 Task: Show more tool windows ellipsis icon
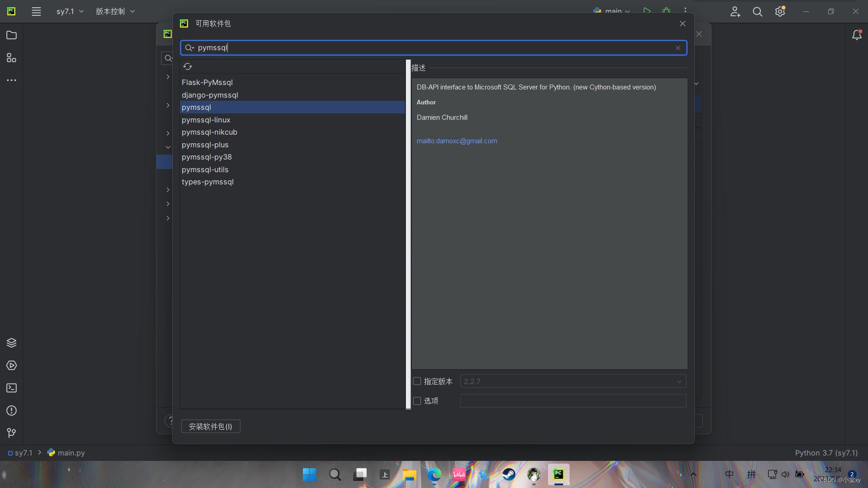pyautogui.click(x=11, y=80)
